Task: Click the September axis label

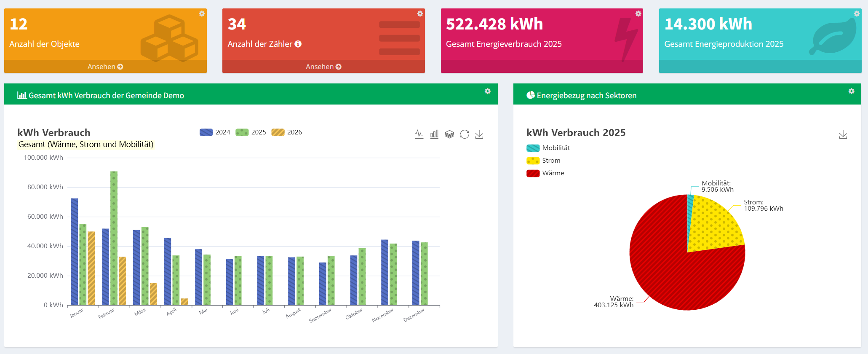Action: pos(320,315)
